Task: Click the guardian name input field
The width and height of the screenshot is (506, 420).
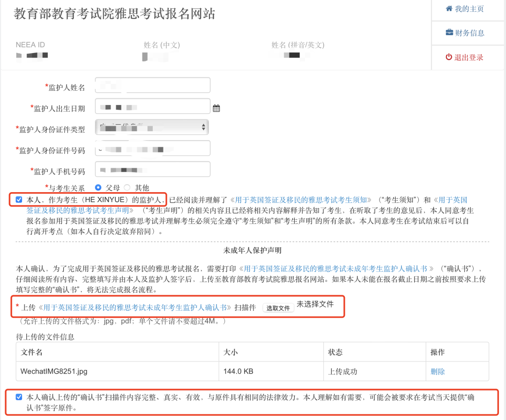Action: coord(152,85)
